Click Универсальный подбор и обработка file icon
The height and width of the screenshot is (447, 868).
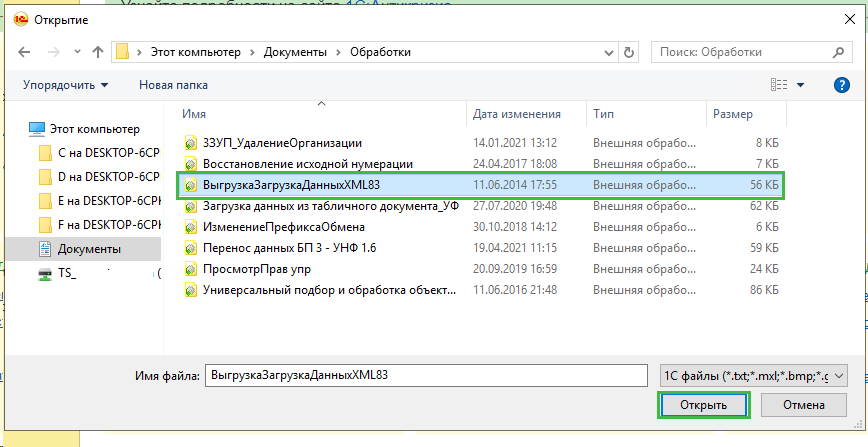tap(190, 290)
